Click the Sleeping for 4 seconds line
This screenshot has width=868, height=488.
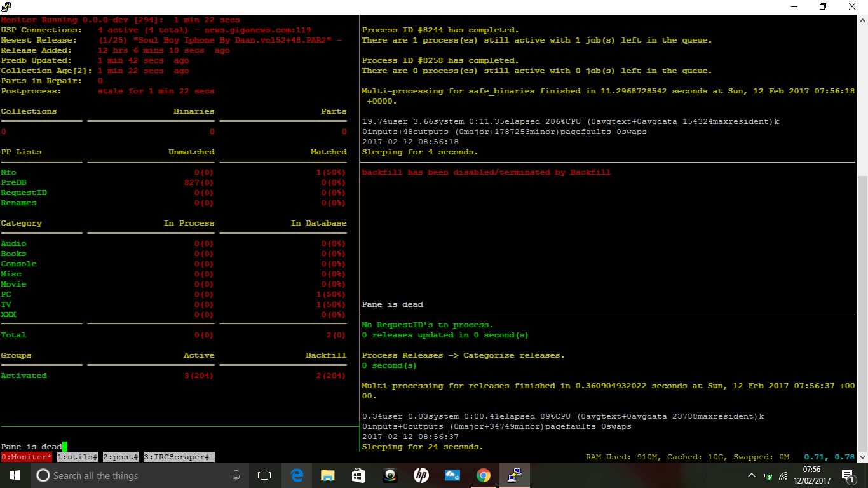click(x=420, y=152)
